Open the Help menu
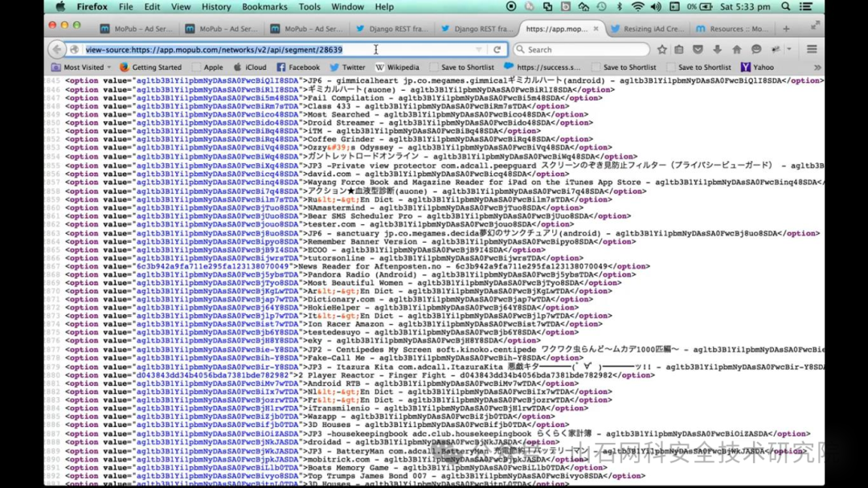The width and height of the screenshot is (868, 488). [x=384, y=6]
